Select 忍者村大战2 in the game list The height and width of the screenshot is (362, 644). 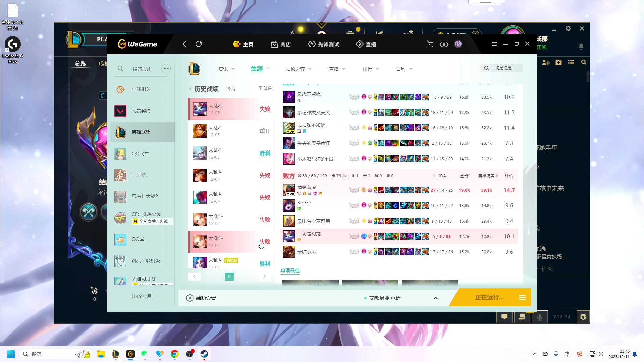pyautogui.click(x=143, y=196)
